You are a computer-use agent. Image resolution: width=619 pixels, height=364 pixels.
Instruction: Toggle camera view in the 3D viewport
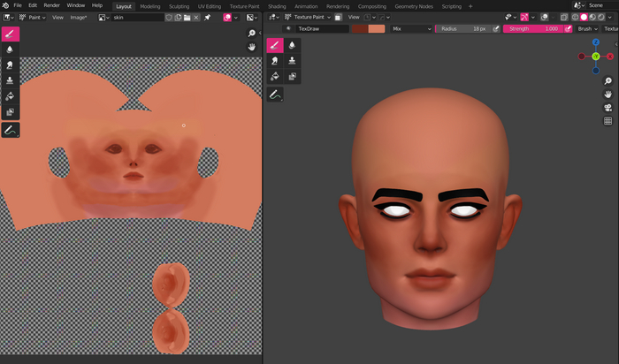(608, 108)
